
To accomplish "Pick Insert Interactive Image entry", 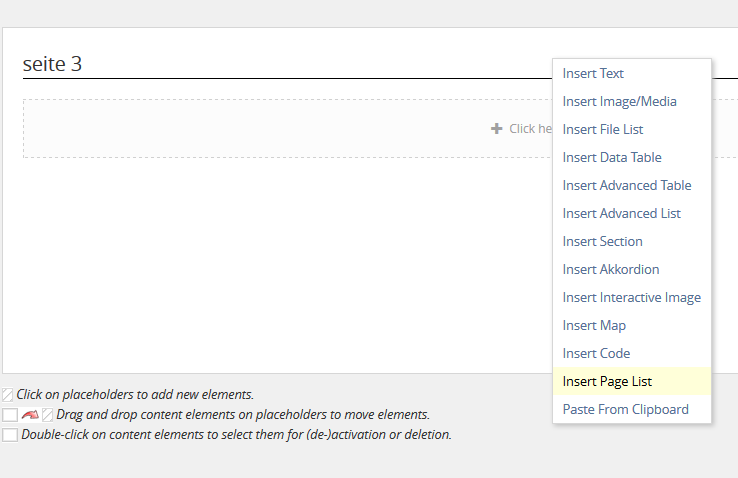I will [x=631, y=297].
